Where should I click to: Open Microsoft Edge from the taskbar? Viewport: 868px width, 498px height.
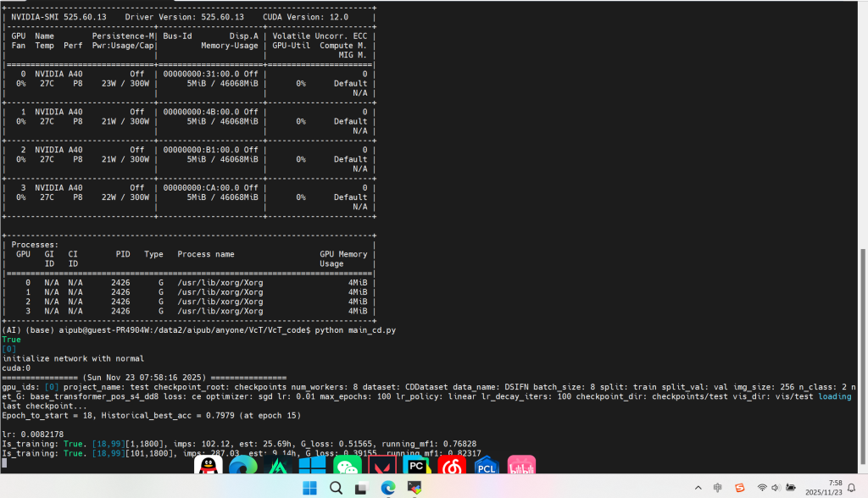[387, 488]
